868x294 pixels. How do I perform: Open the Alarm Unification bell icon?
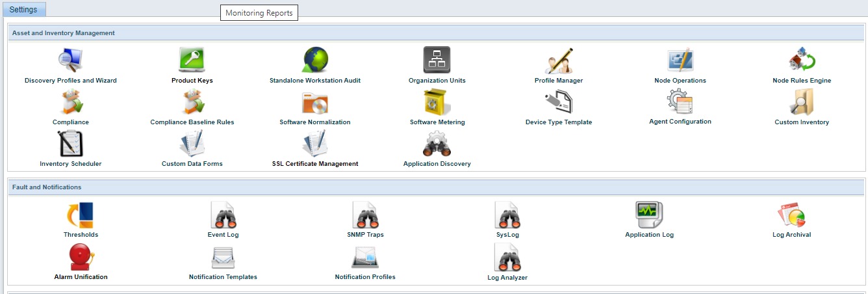[81, 257]
